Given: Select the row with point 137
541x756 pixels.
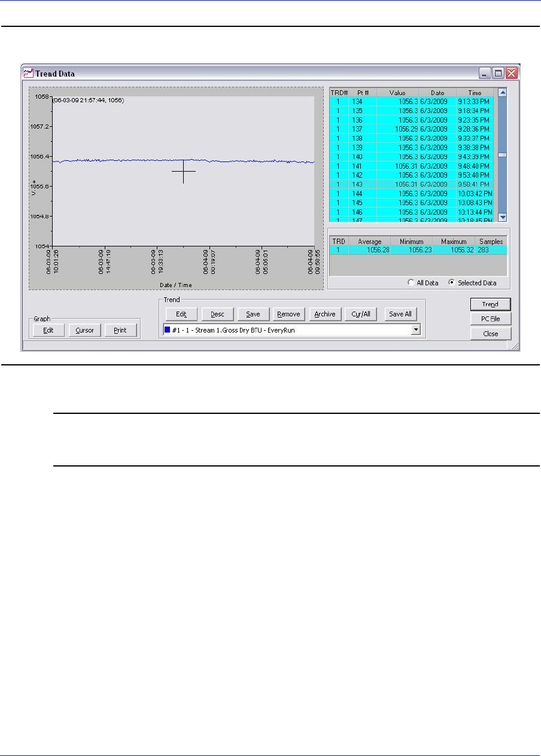Looking at the screenshot, I should click(412, 129).
